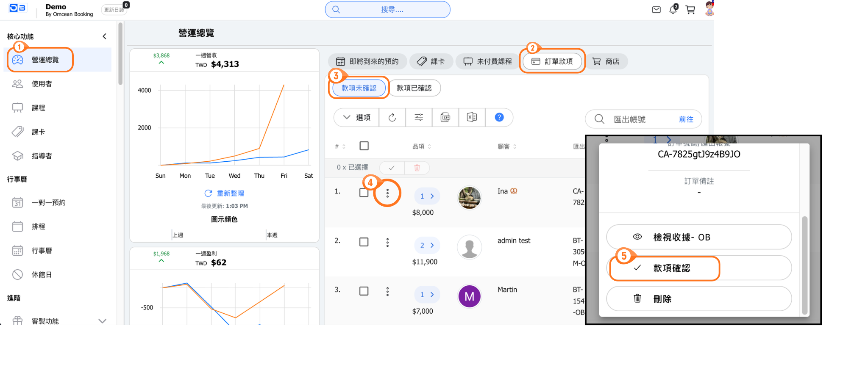Open the 選項 dropdown
Image resolution: width=868 pixels, height=381 pixels.
click(357, 118)
